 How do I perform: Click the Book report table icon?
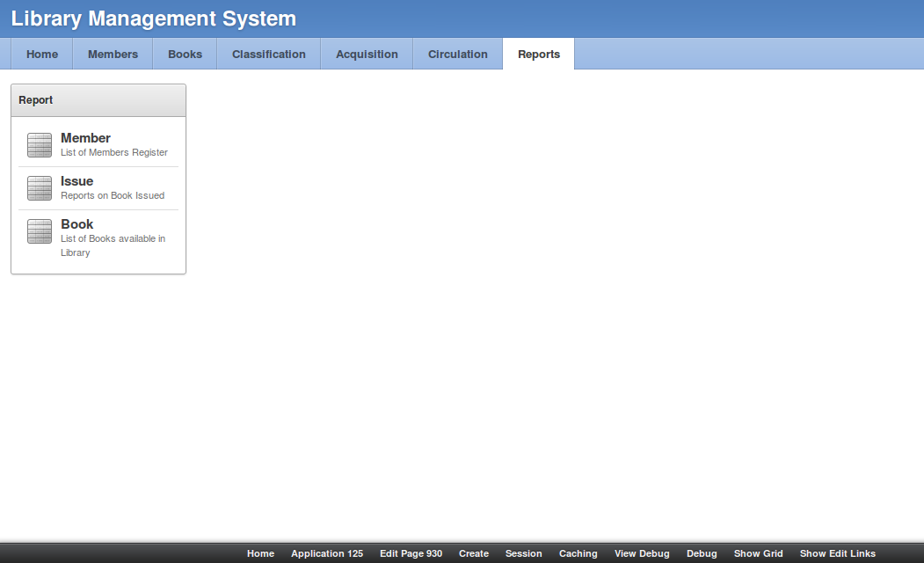pos(40,231)
